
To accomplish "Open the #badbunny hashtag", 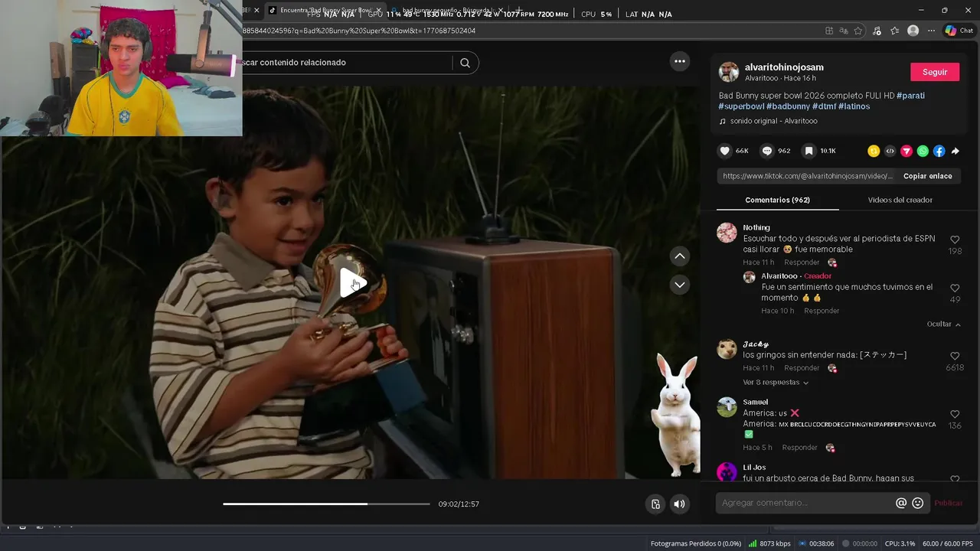I will pos(788,106).
